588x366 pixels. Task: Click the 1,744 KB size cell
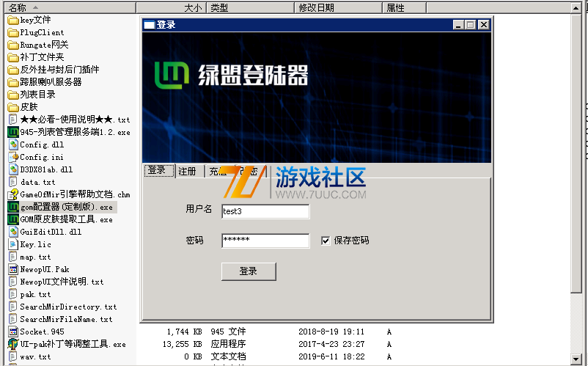pos(184,332)
